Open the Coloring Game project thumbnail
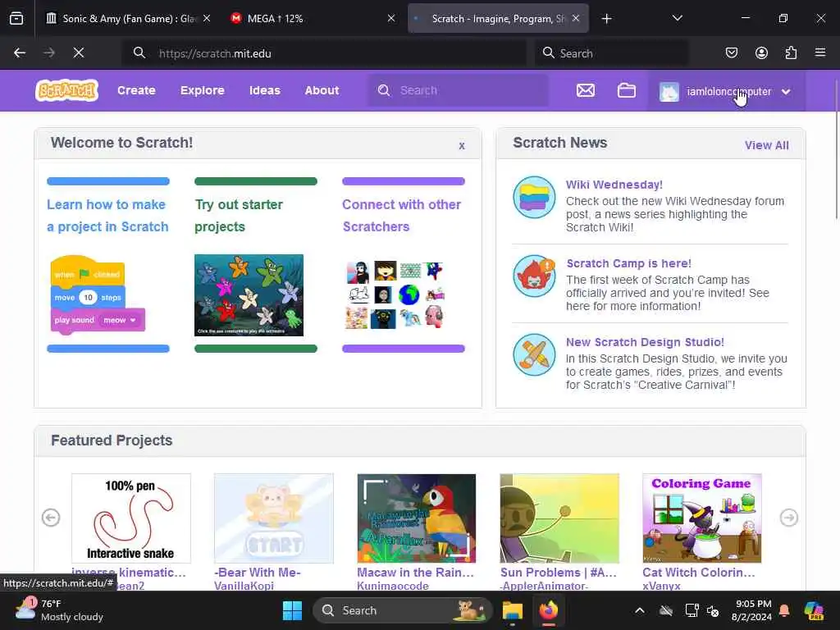 pos(702,518)
